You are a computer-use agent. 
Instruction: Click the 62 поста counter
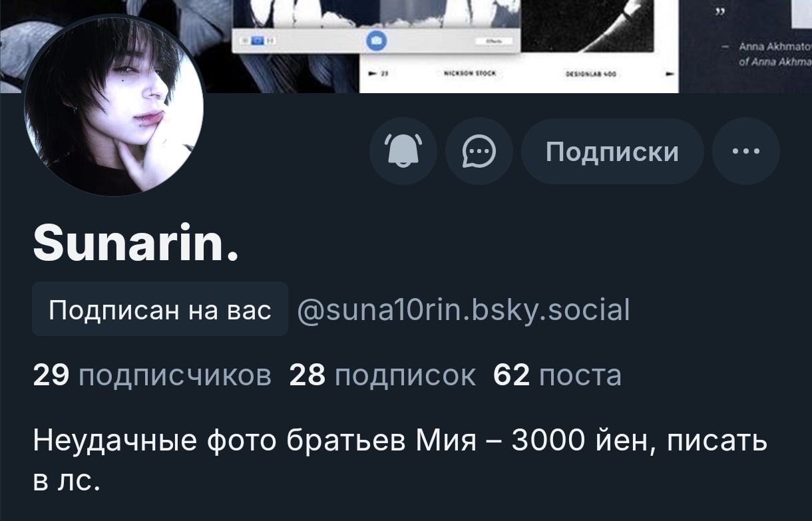(x=557, y=375)
